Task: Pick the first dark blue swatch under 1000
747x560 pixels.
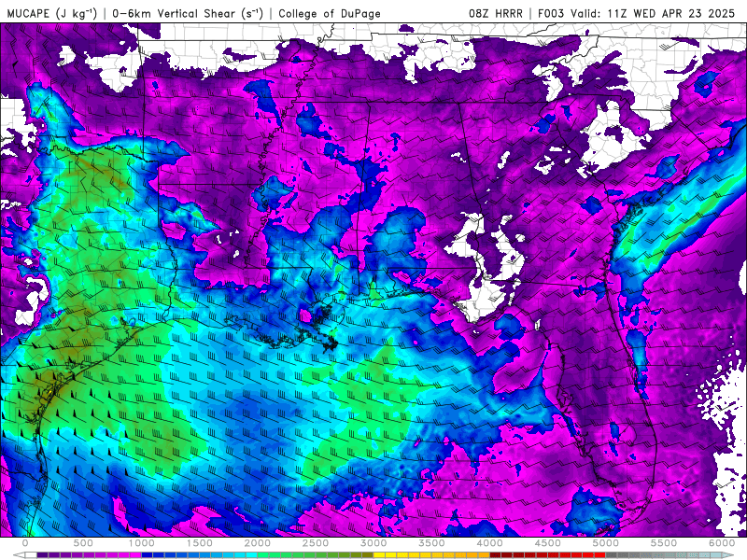Action: pyautogui.click(x=147, y=555)
